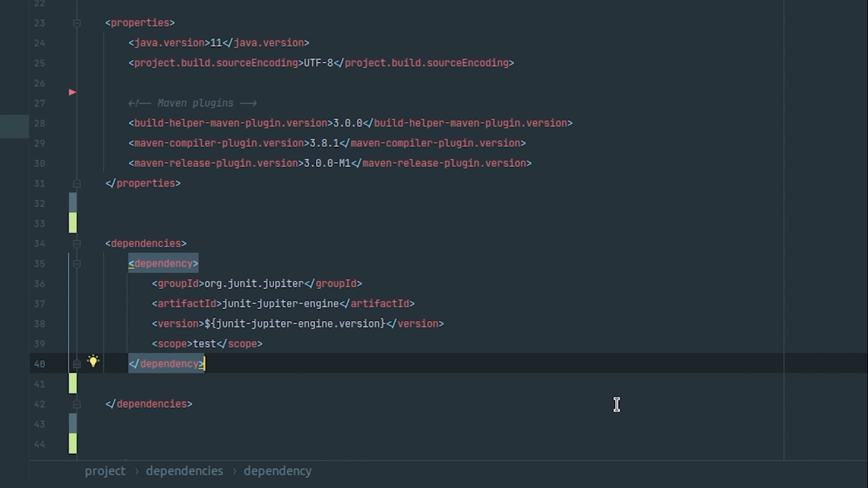Click the junit-jupiter-engine.version property reference
Image resolution: width=868 pixels, height=488 pixels.
click(295, 323)
